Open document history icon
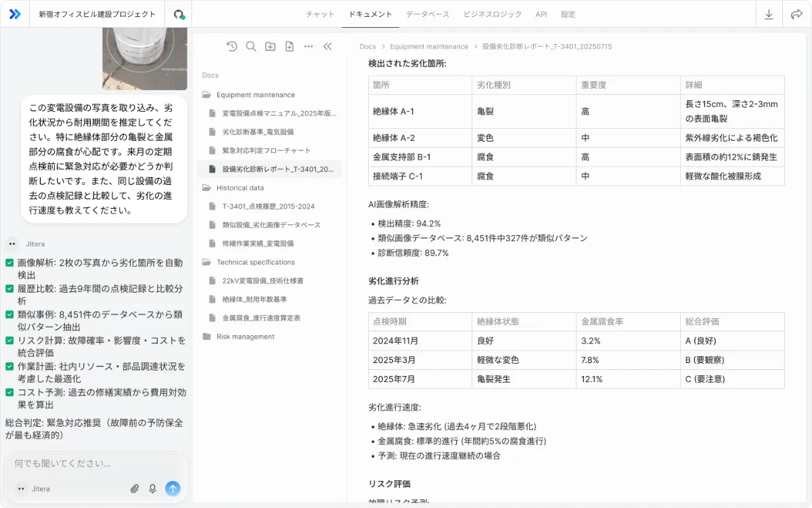This screenshot has width=812, height=508. click(231, 47)
